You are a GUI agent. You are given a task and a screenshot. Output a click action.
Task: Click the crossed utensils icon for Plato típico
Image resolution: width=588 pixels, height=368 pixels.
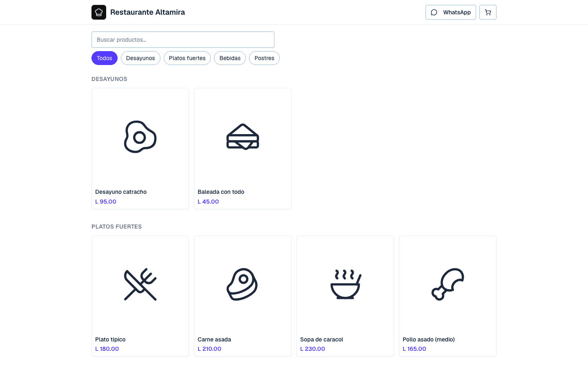pos(140,285)
